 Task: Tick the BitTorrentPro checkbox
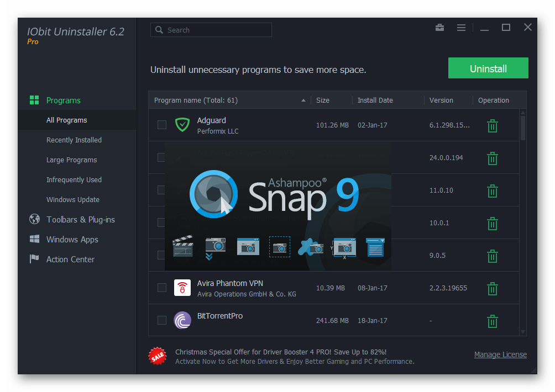pos(162,320)
